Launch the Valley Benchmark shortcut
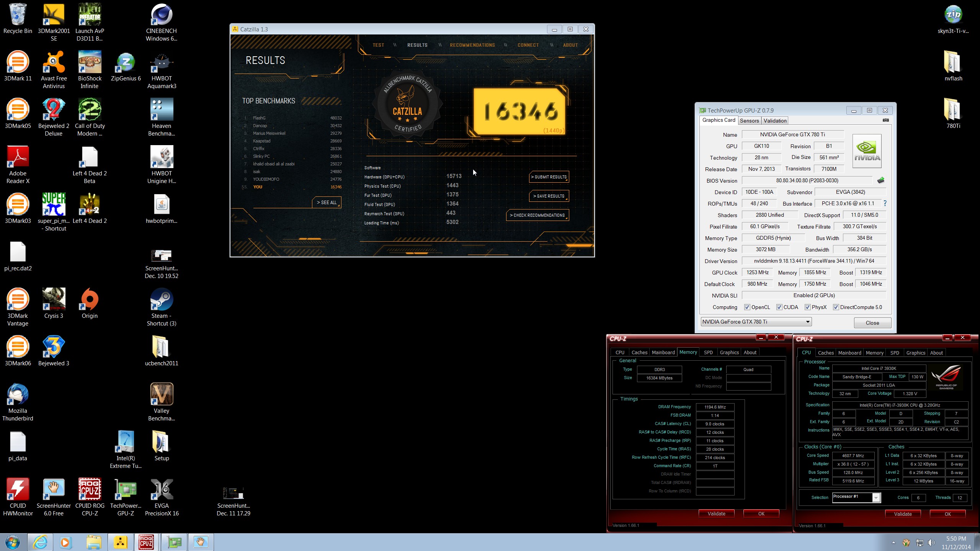This screenshot has height=551, width=980. click(x=162, y=402)
